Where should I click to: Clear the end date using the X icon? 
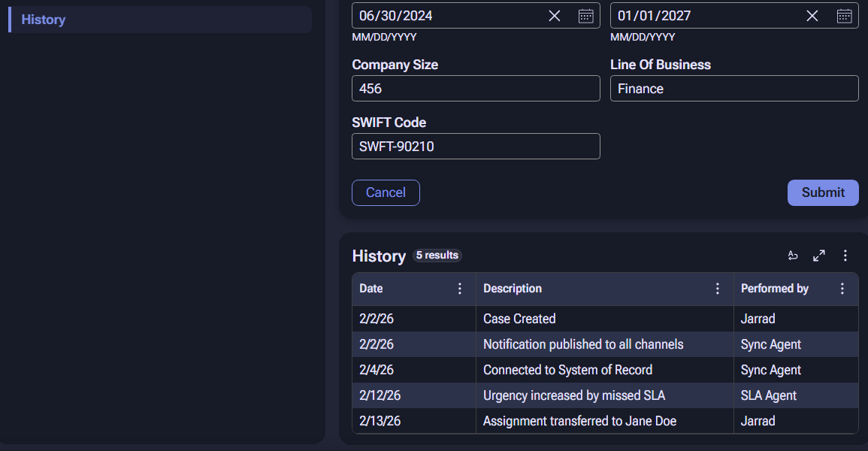[812, 15]
